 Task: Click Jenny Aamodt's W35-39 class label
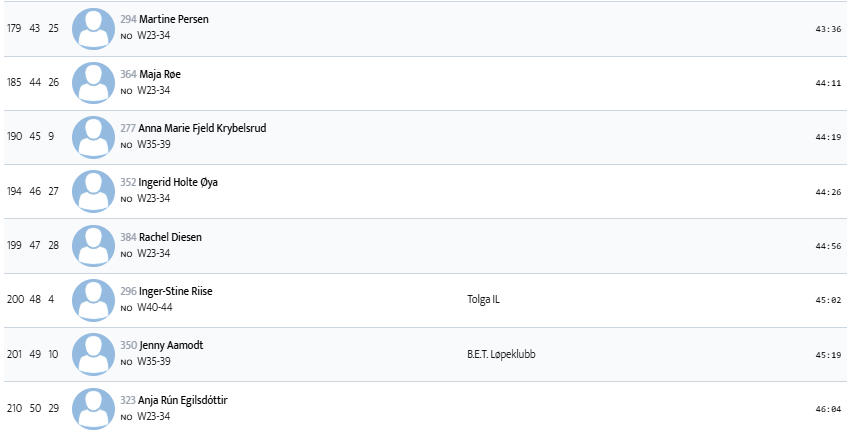tap(154, 362)
